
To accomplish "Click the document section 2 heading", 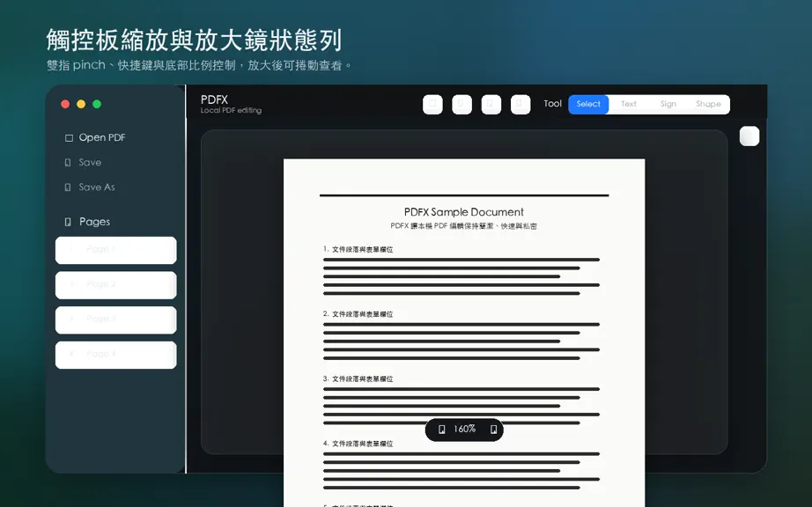I will [x=358, y=314].
